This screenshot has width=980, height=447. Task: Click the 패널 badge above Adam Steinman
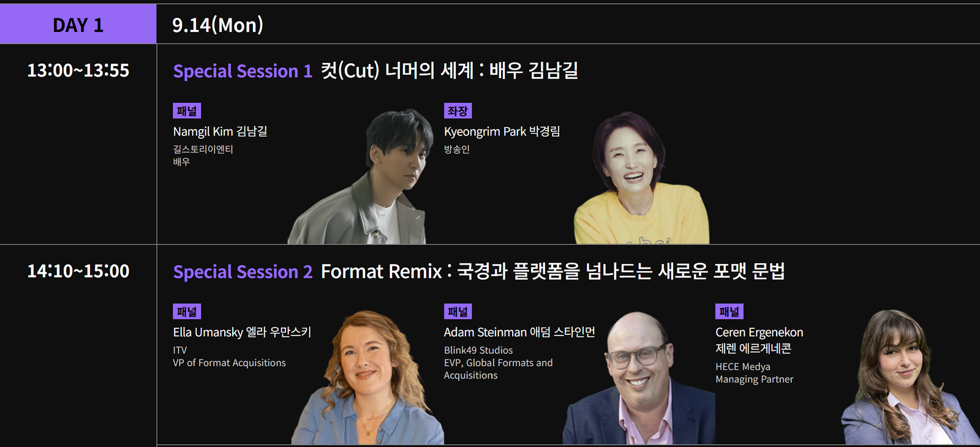pyautogui.click(x=458, y=312)
